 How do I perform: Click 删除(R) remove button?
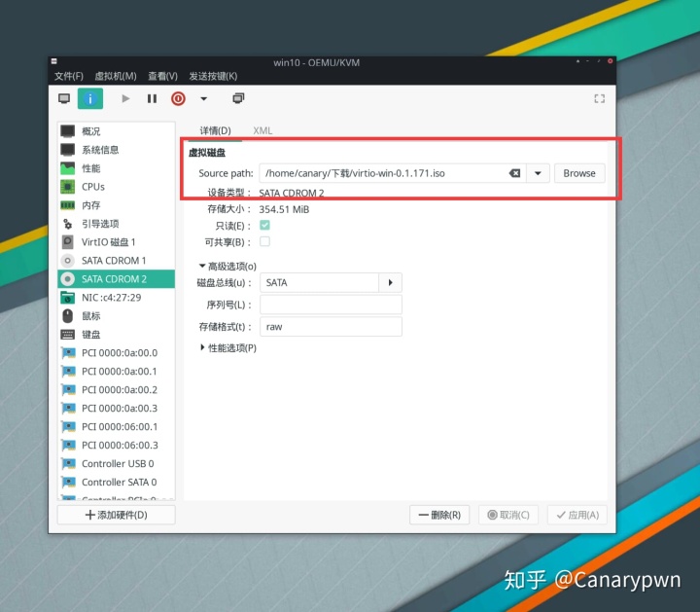439,515
